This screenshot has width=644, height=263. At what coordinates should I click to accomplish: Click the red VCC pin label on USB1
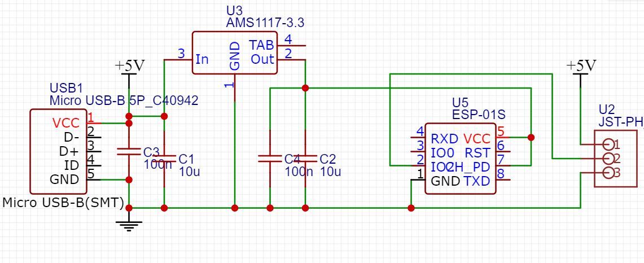click(x=65, y=123)
